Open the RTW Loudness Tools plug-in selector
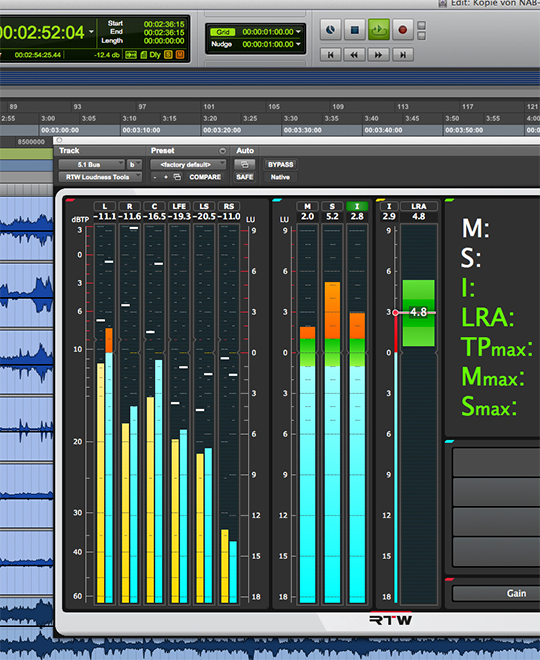Viewport: 540px width, 660px height. coord(100,177)
